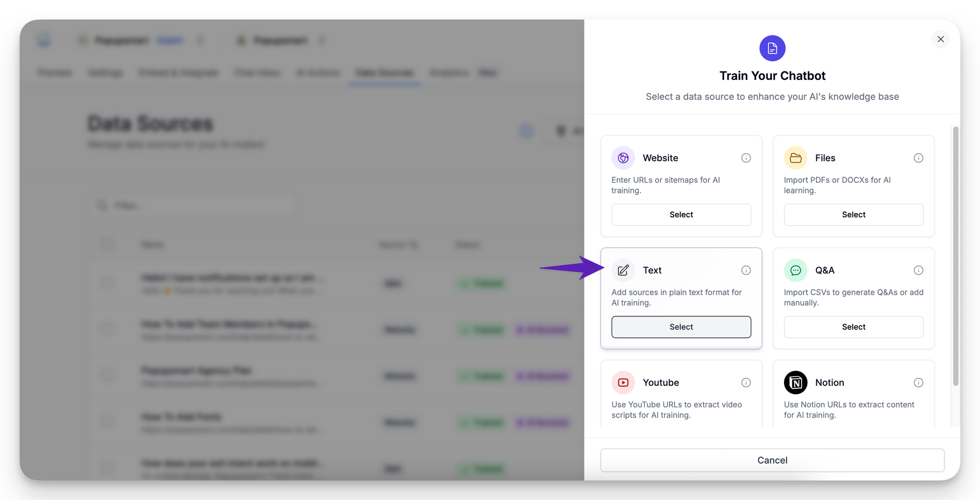This screenshot has height=500, width=980.
Task: Click the Filter search field in background page
Action: [x=193, y=205]
